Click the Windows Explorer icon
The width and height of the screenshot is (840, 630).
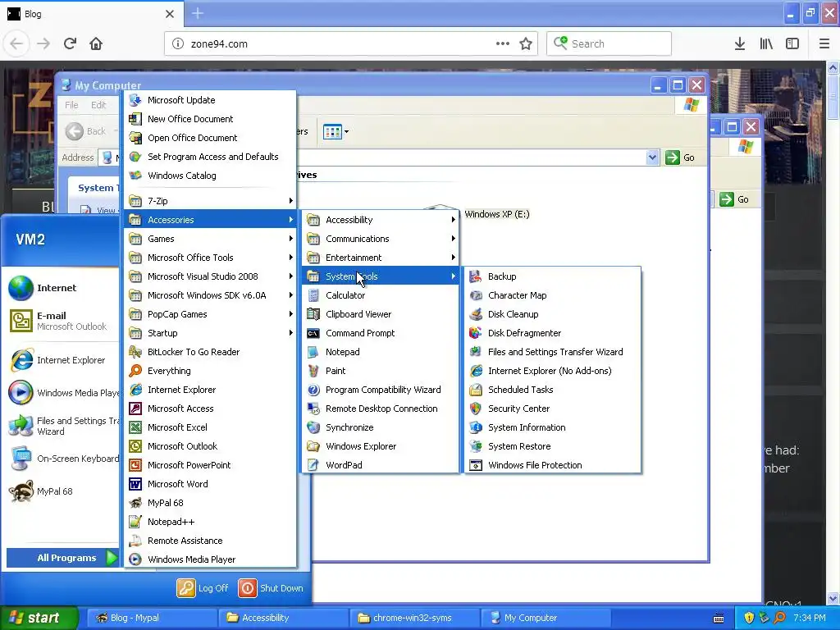[x=313, y=446]
